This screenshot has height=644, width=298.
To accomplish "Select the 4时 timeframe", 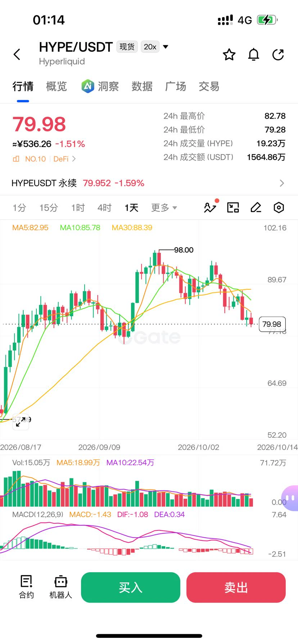I will [x=104, y=208].
